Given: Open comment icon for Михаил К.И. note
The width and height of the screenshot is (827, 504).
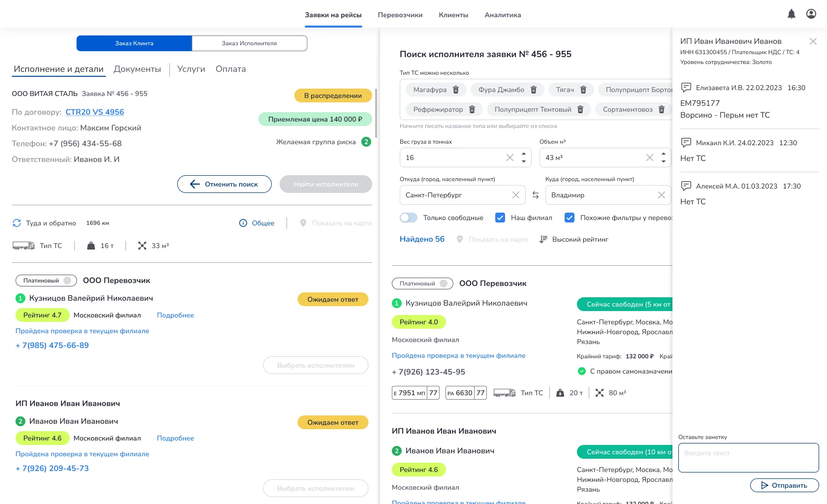Looking at the screenshot, I should click(x=686, y=143).
